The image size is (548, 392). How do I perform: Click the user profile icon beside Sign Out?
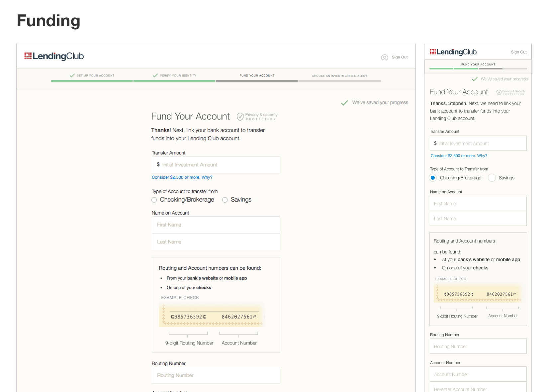point(385,57)
